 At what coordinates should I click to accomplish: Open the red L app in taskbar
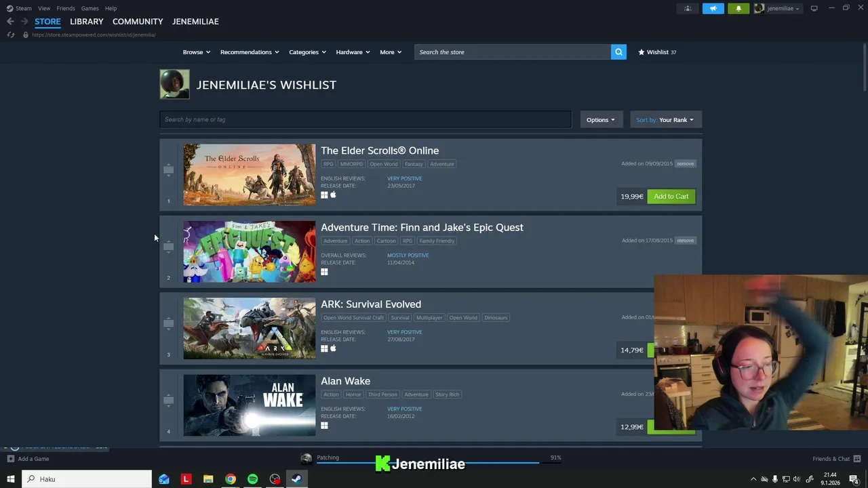coord(186,479)
